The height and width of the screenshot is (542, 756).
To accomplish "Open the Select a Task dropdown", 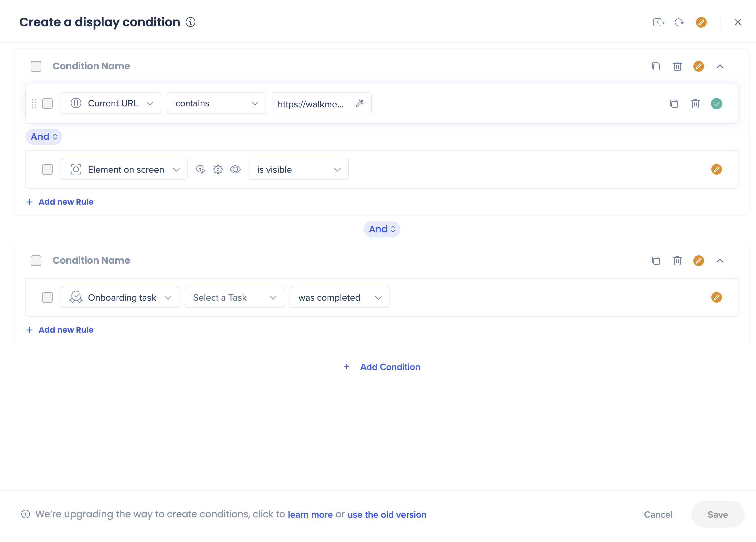I will pos(234,298).
